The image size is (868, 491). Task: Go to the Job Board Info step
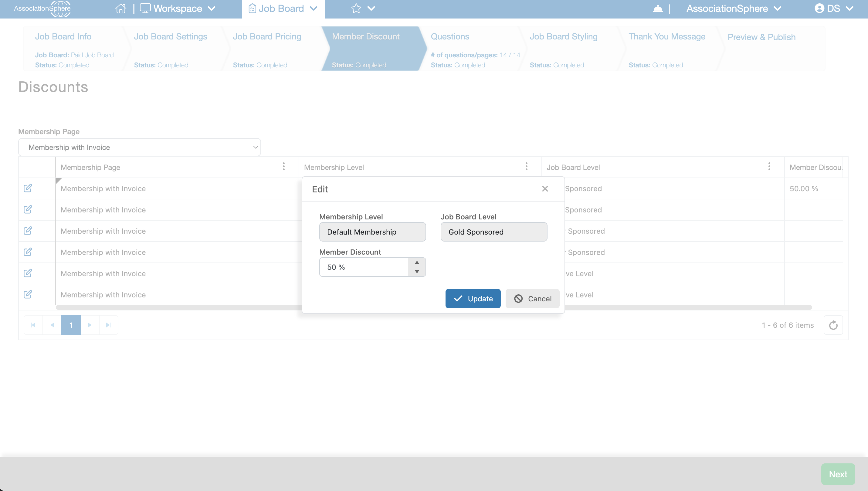point(74,49)
